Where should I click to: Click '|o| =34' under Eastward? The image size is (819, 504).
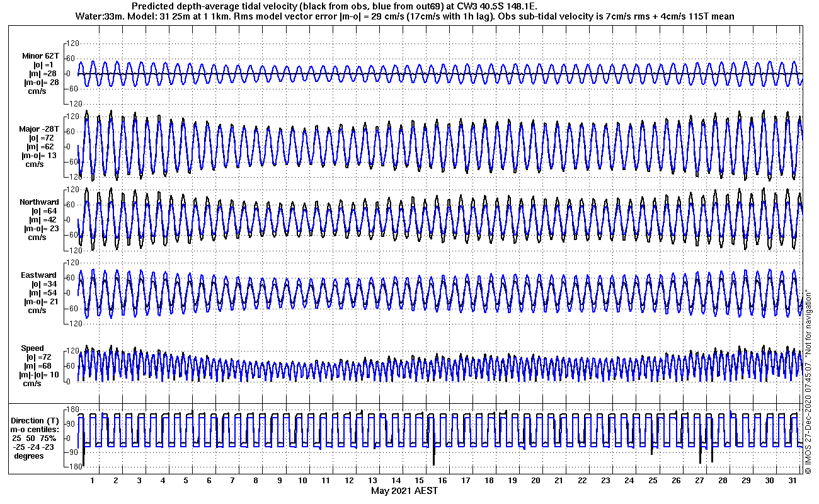[44, 284]
